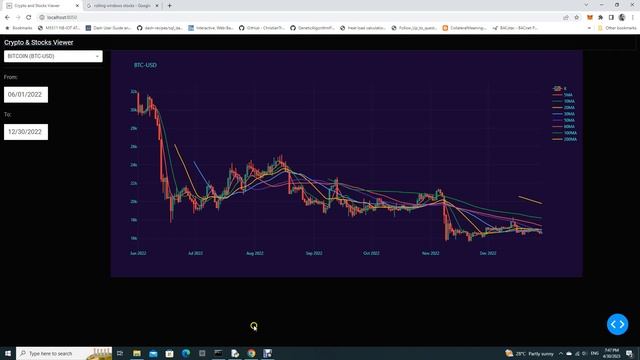The height and width of the screenshot is (360, 640).
Task: Click the Type here to search box
Action: point(64,353)
